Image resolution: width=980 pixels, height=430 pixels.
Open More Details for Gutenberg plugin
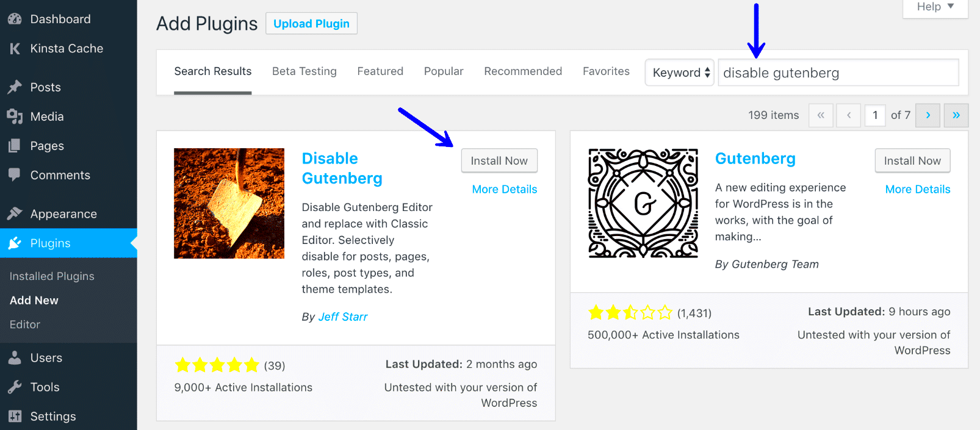click(x=918, y=190)
